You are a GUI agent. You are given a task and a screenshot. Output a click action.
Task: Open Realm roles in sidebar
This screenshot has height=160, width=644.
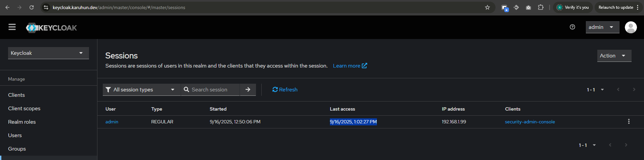(x=22, y=122)
